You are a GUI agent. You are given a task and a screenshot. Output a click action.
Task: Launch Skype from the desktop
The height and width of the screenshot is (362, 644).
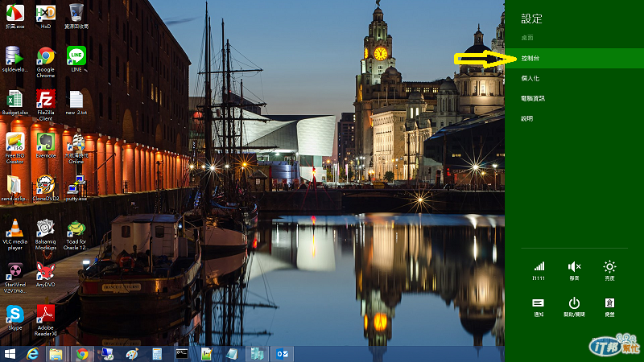[x=15, y=315]
